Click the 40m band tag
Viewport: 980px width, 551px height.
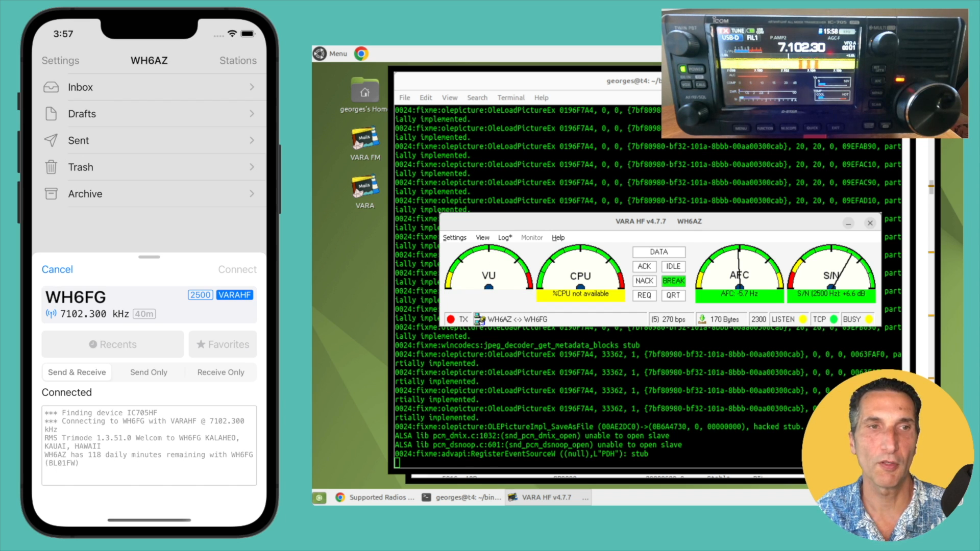coord(144,314)
